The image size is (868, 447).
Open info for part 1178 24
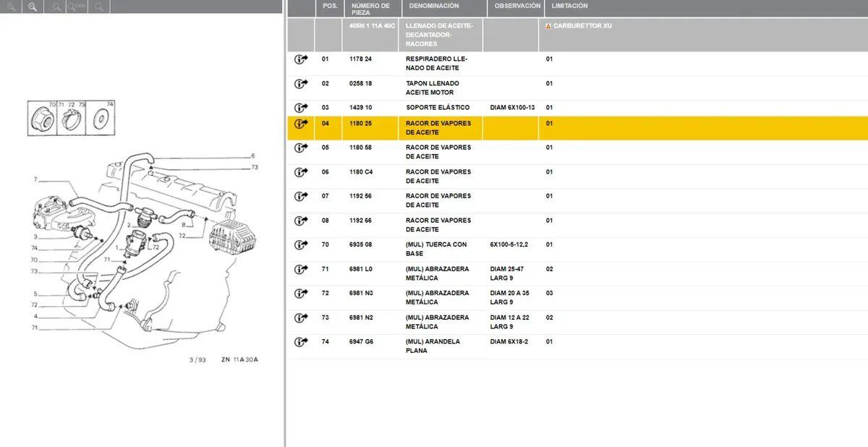tap(301, 59)
